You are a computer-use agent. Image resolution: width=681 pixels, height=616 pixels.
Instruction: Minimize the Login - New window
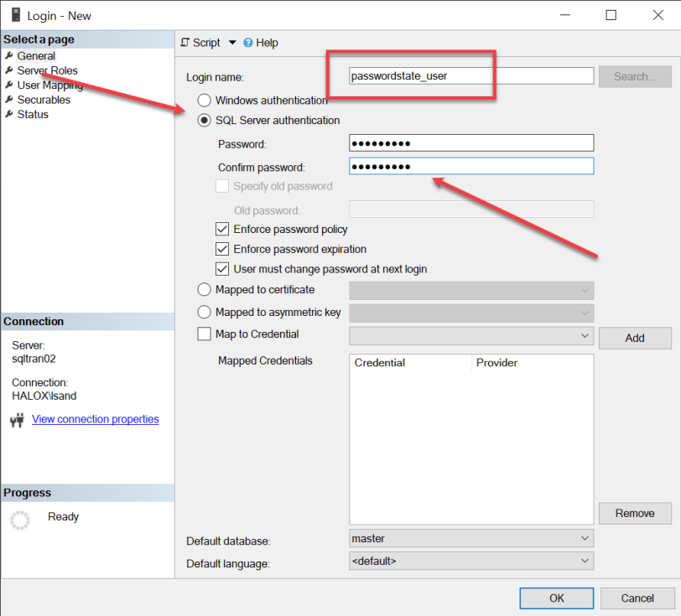(565, 15)
